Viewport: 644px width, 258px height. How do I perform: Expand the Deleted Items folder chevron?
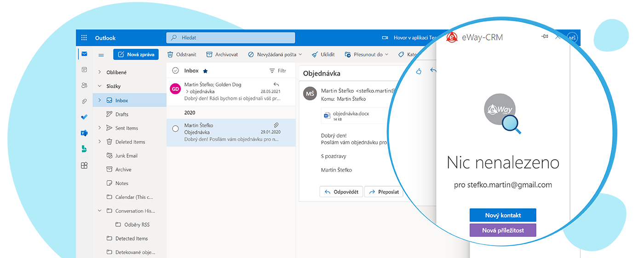click(x=99, y=141)
